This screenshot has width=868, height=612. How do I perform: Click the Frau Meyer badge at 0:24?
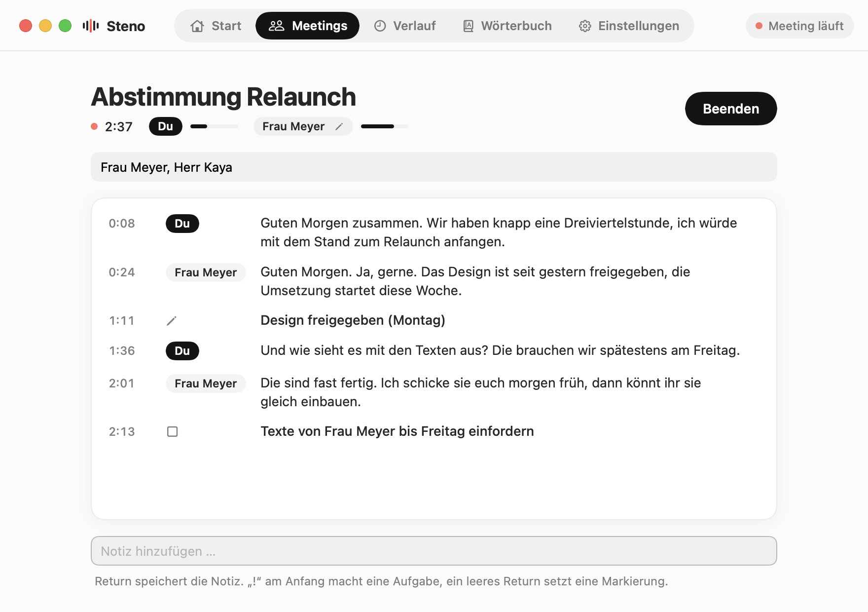click(206, 272)
